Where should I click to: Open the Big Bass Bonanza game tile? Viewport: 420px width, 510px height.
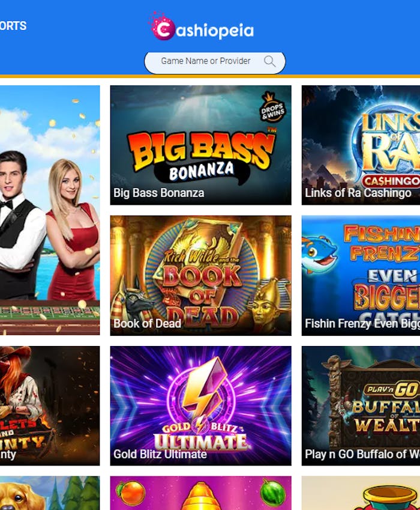[201, 145]
